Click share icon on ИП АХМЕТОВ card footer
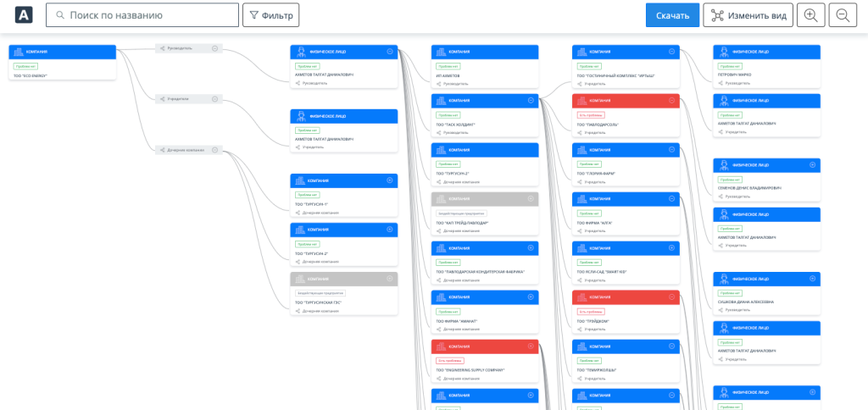The height and width of the screenshot is (410, 868). tap(439, 84)
